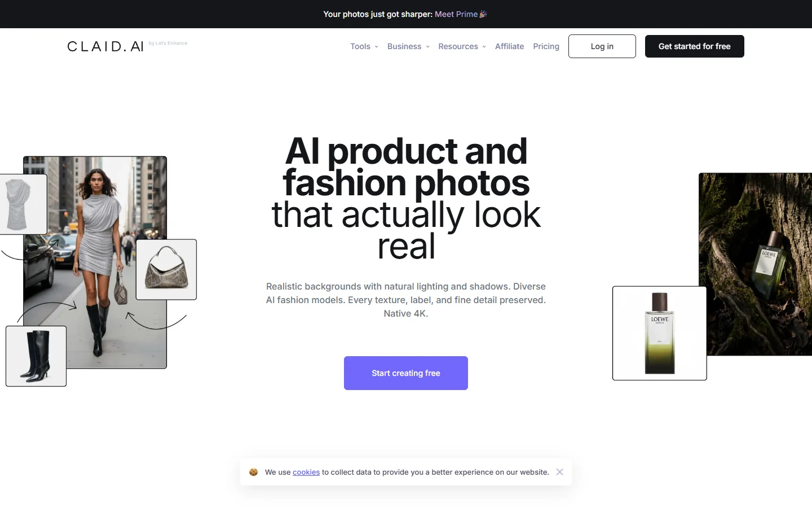Open the 'Meet Prime' link in the banner
The height and width of the screenshot is (508, 812).
point(456,14)
